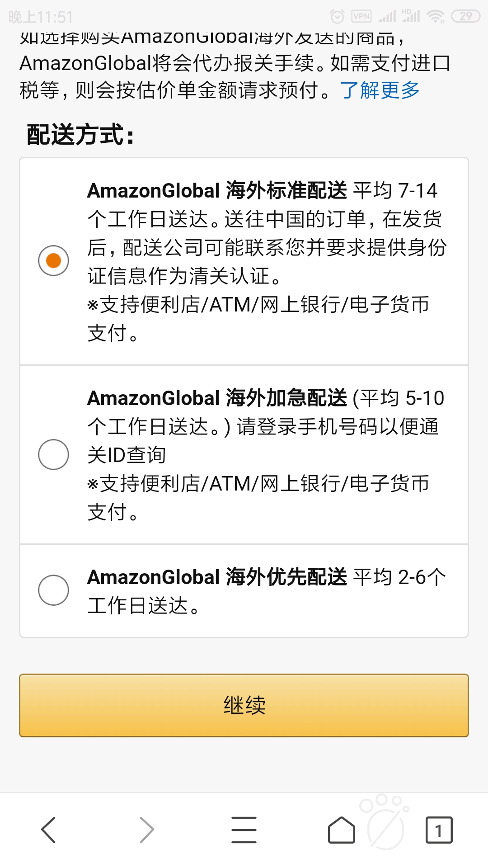Tap AmazonGlobal 海外优先配送 option text
The image size is (488, 868).
[217, 577]
